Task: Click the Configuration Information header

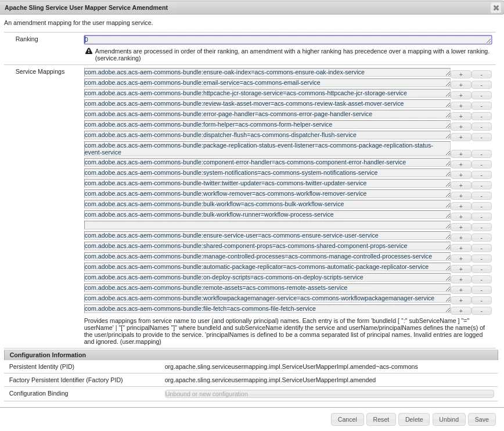Action: click(x=251, y=355)
